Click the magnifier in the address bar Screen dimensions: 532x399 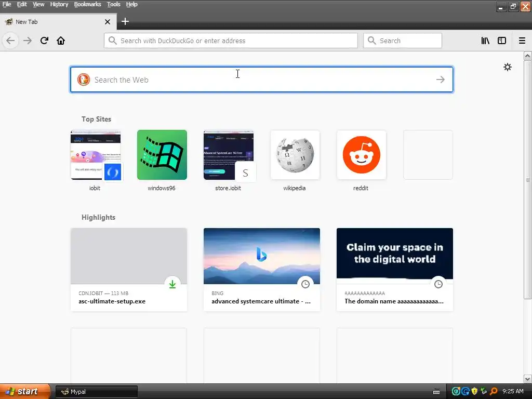pyautogui.click(x=113, y=41)
